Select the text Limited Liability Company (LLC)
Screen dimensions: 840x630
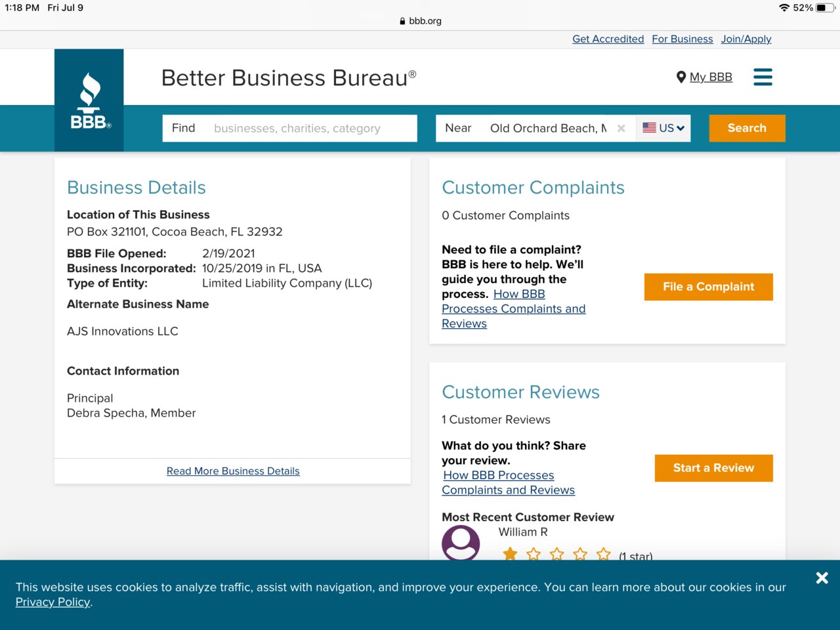click(287, 283)
